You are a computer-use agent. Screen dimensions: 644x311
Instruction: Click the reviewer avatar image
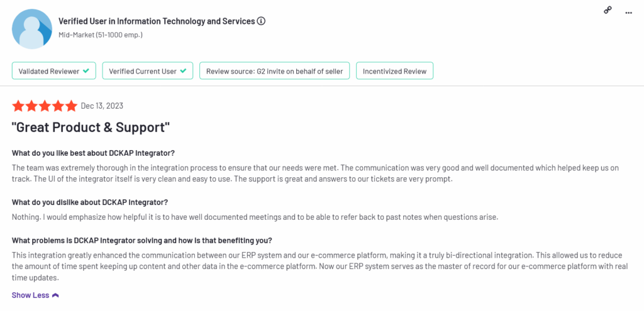pyautogui.click(x=31, y=30)
